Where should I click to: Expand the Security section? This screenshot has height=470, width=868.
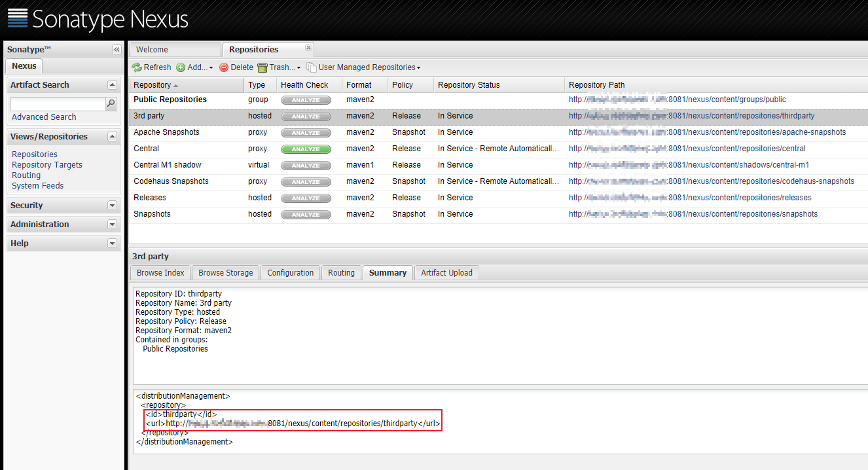coord(112,206)
